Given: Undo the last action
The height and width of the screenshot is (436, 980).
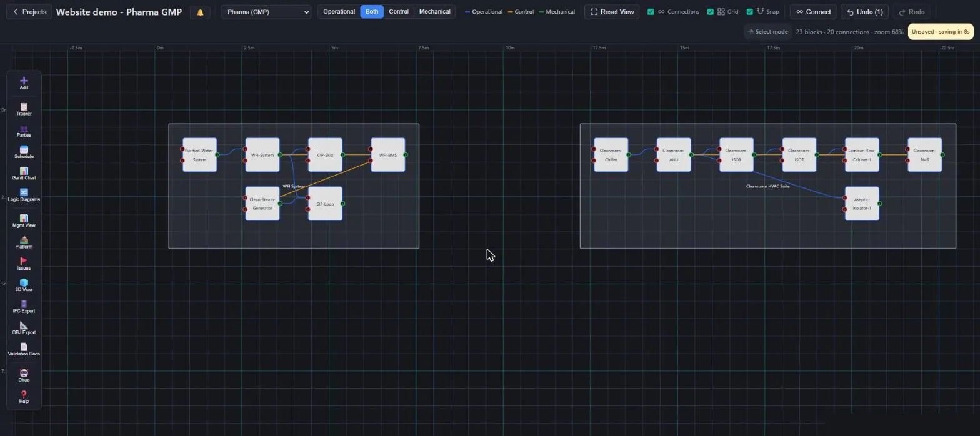Looking at the screenshot, I should click(865, 12).
